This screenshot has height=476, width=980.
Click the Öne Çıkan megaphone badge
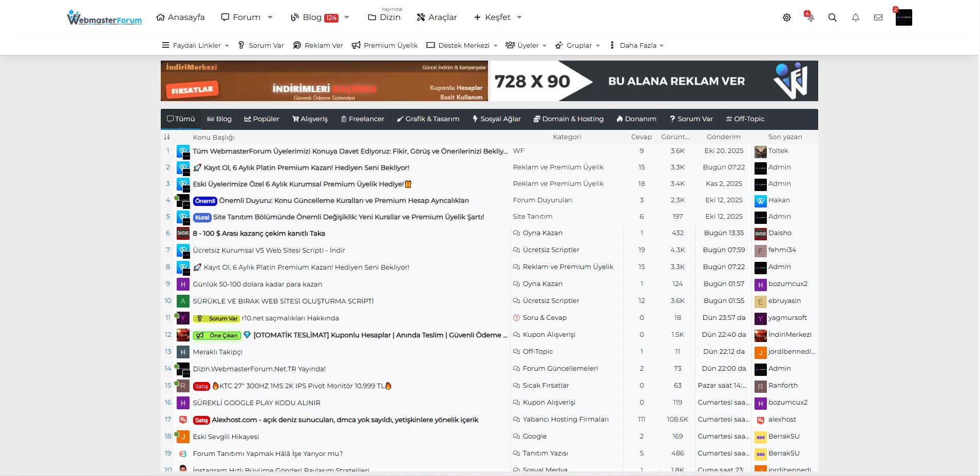pyautogui.click(x=217, y=335)
